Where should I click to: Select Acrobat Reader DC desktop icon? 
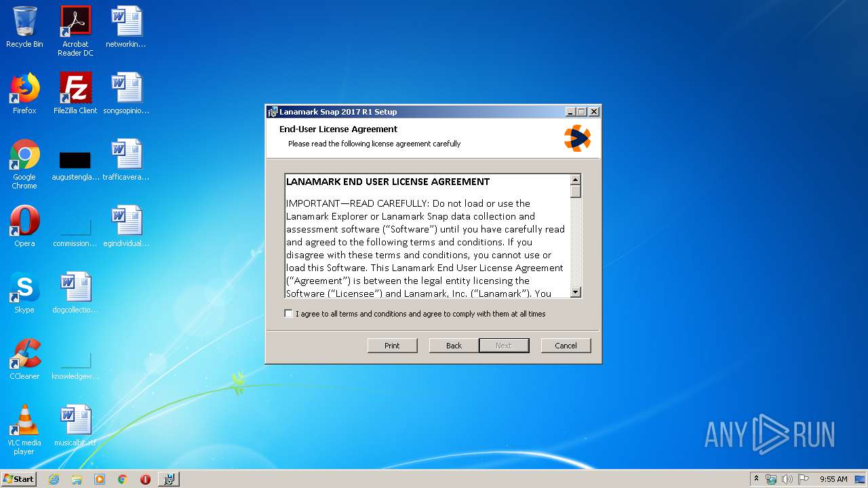75,31
